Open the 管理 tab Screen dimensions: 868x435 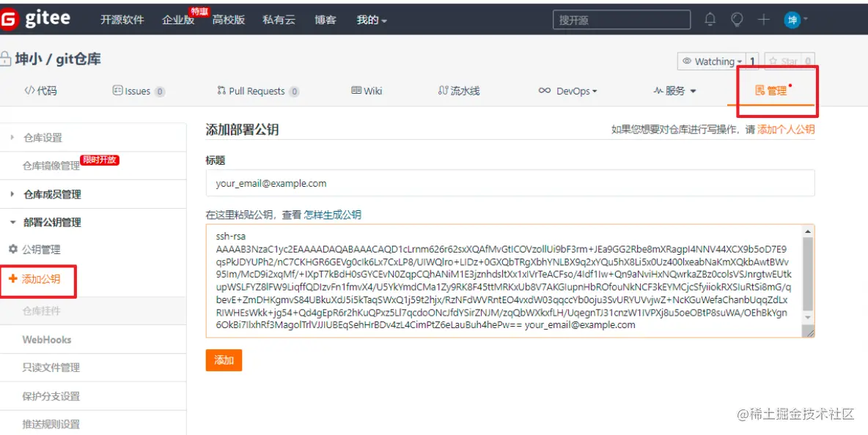coord(772,91)
